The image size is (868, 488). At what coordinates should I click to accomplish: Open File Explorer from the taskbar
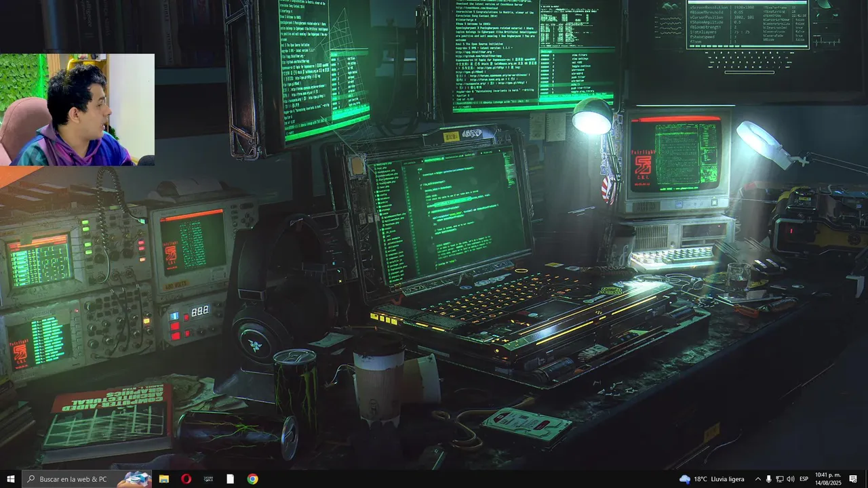164,479
